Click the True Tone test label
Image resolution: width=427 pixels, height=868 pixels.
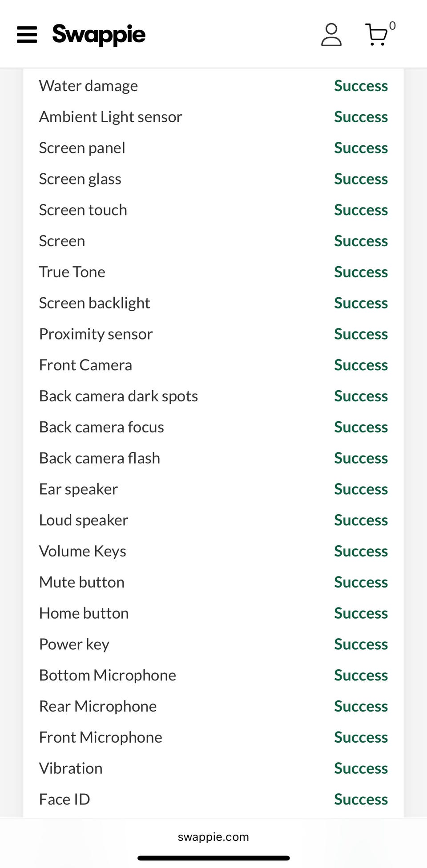[72, 272]
